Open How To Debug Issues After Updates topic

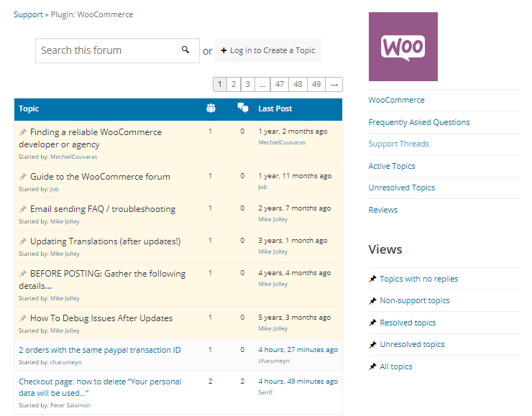pos(101,318)
